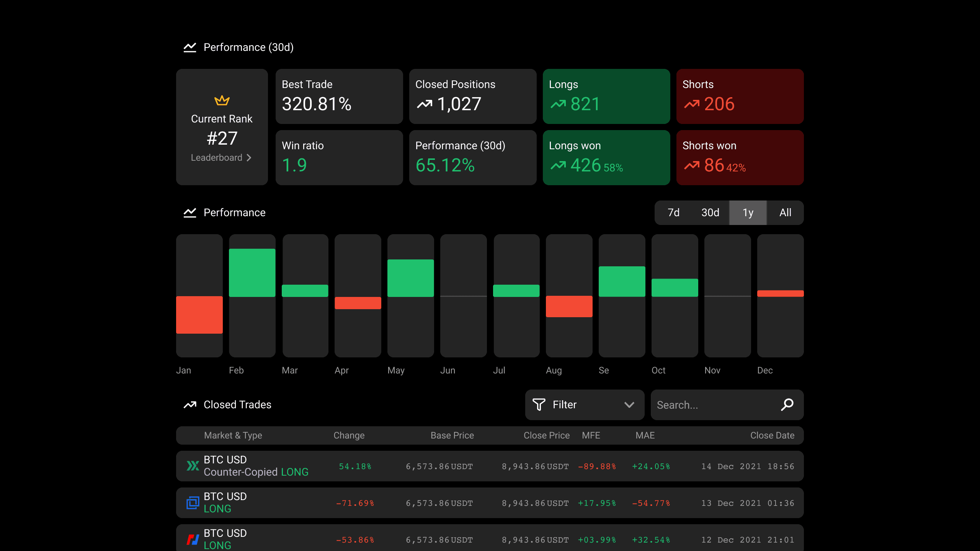The image size is (980, 551).
Task: Click the search magnifier icon
Action: pyautogui.click(x=787, y=404)
